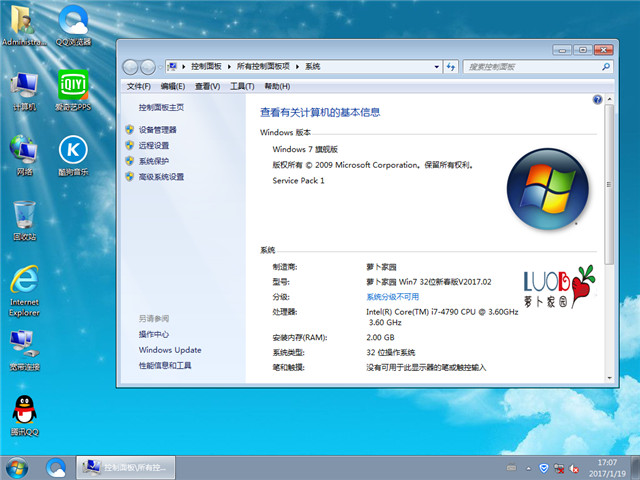Open the 计算机 desktop icon
The width and height of the screenshot is (640, 480).
click(x=24, y=91)
